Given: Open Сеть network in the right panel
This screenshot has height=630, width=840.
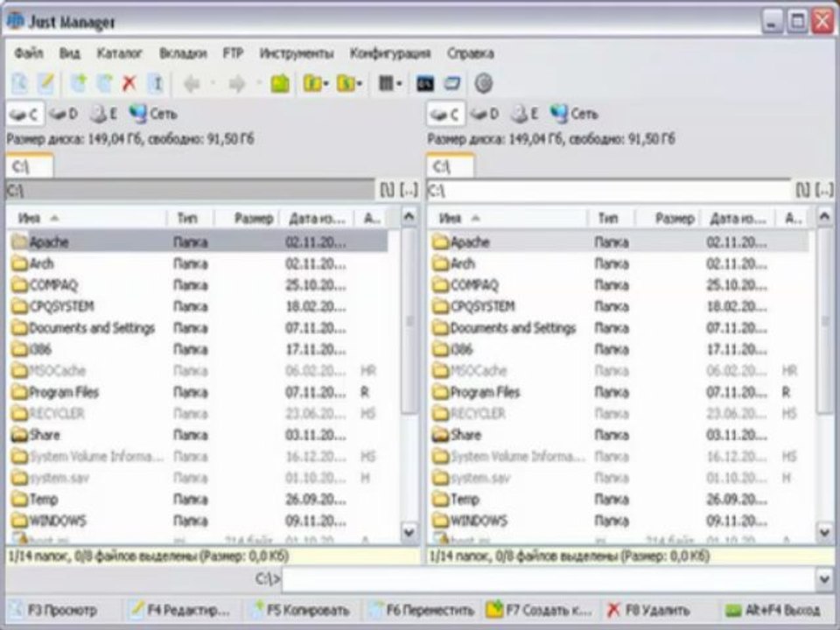Looking at the screenshot, I should pos(574,114).
